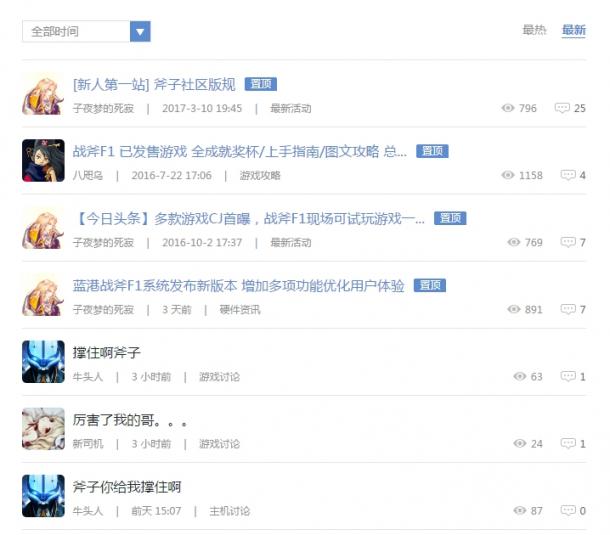Click the 置顶 badge on 今日头条 post

pos(450,218)
